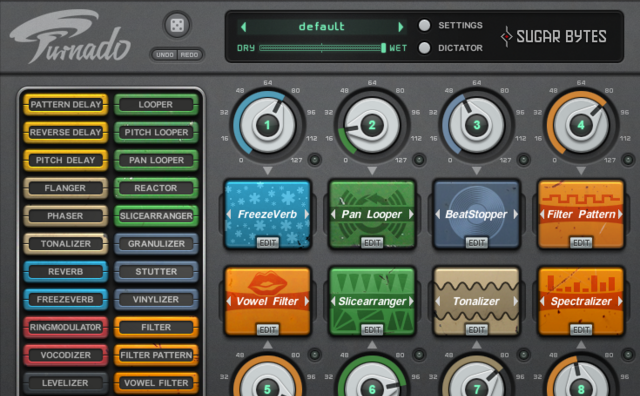Select the Spectralizer effect tile
Screen dimensions: 640x396
(581, 301)
